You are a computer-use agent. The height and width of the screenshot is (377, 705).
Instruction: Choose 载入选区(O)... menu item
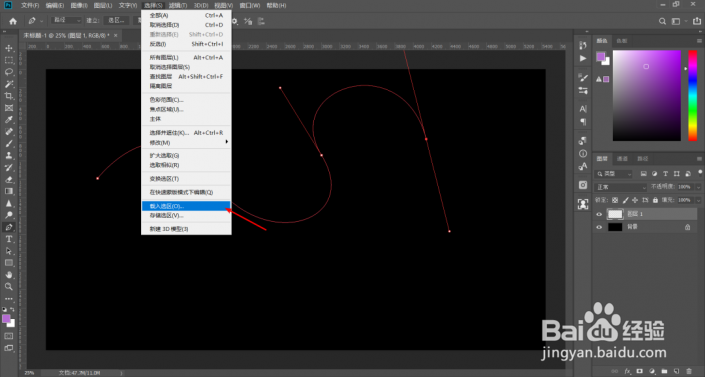click(186, 206)
